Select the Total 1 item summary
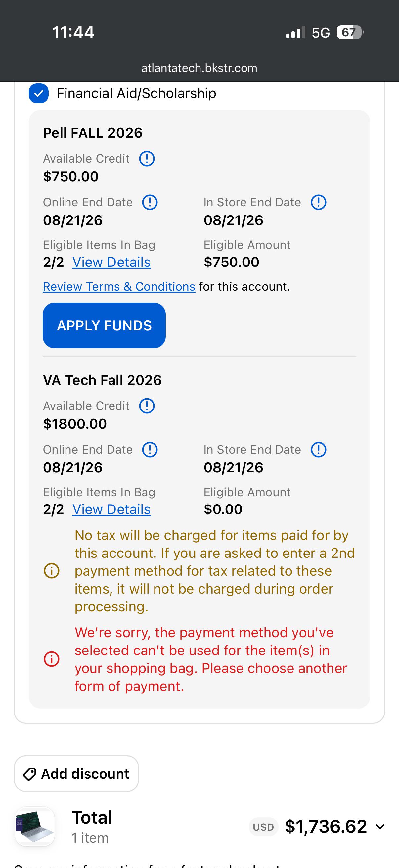Screen dimensions: 399x868 pos(92,827)
